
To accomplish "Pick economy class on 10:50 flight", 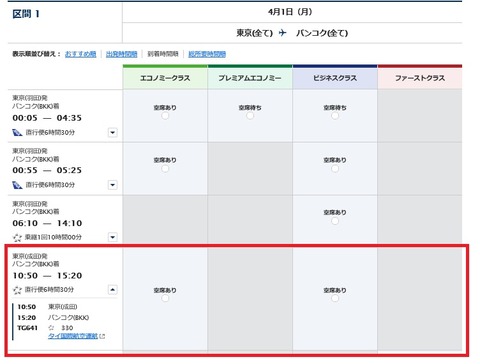I will tap(165, 298).
